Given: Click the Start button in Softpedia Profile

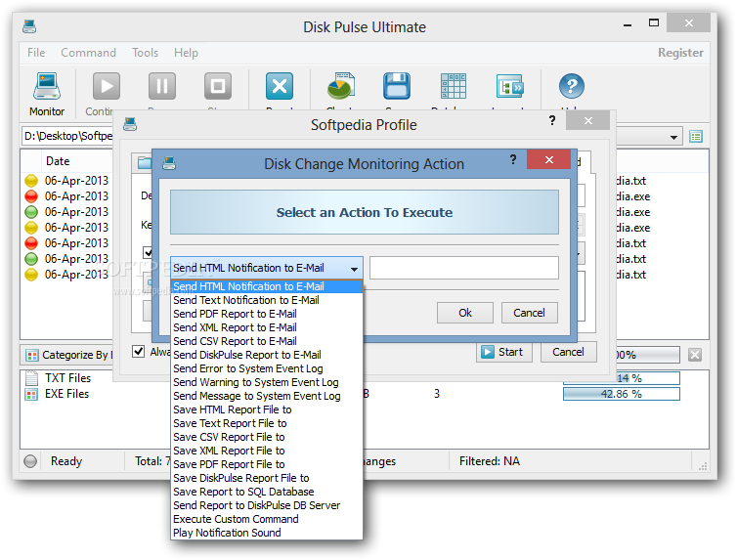Looking at the screenshot, I should click(x=503, y=352).
